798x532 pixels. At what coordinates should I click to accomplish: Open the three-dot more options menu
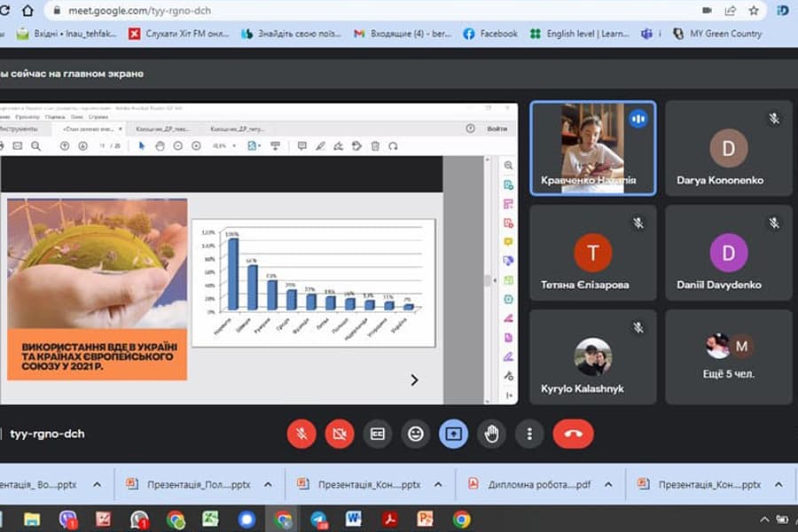pos(529,434)
